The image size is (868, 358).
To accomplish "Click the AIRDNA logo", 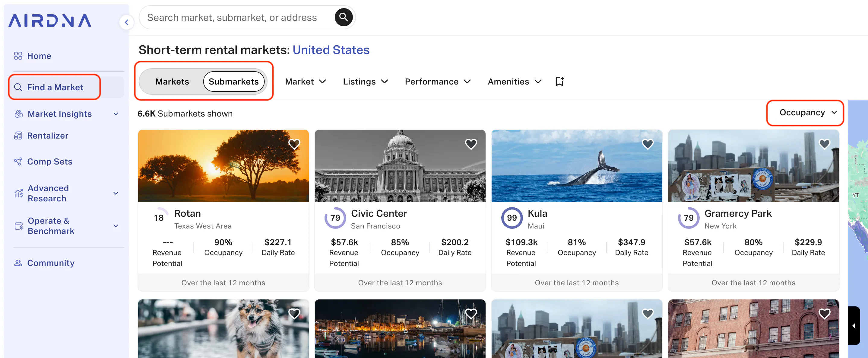I will (50, 21).
